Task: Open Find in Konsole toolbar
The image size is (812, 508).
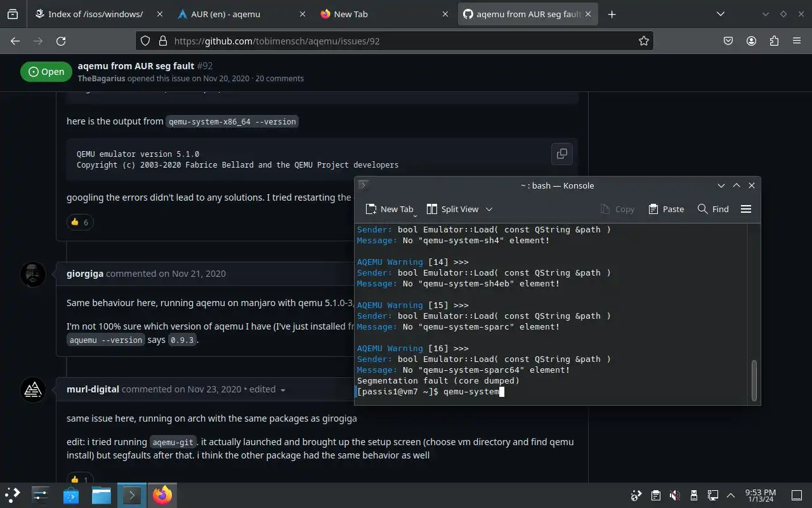Action: pos(713,209)
